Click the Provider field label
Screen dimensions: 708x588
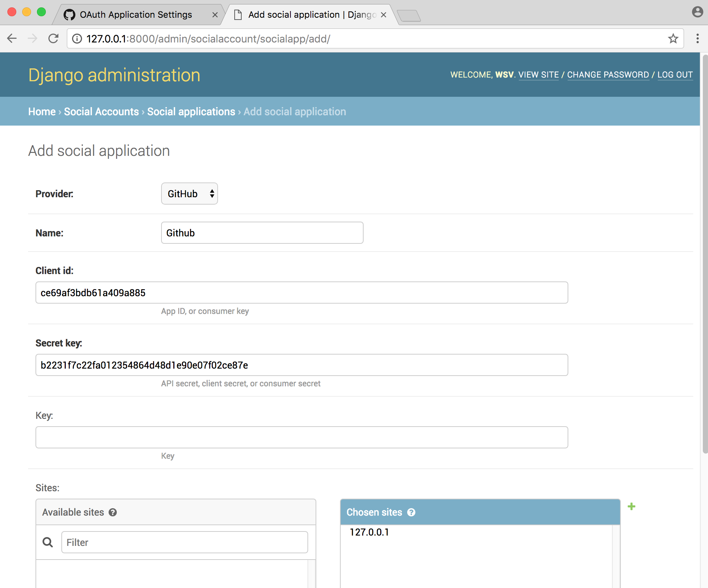click(x=54, y=194)
